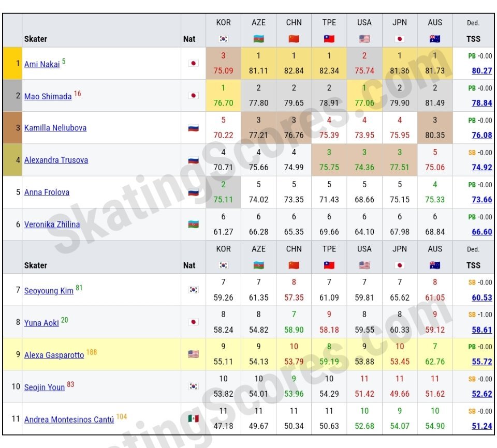Open Veronika Zhilina skater link
Image resolution: width=497 pixels, height=448 pixels.
(x=52, y=225)
